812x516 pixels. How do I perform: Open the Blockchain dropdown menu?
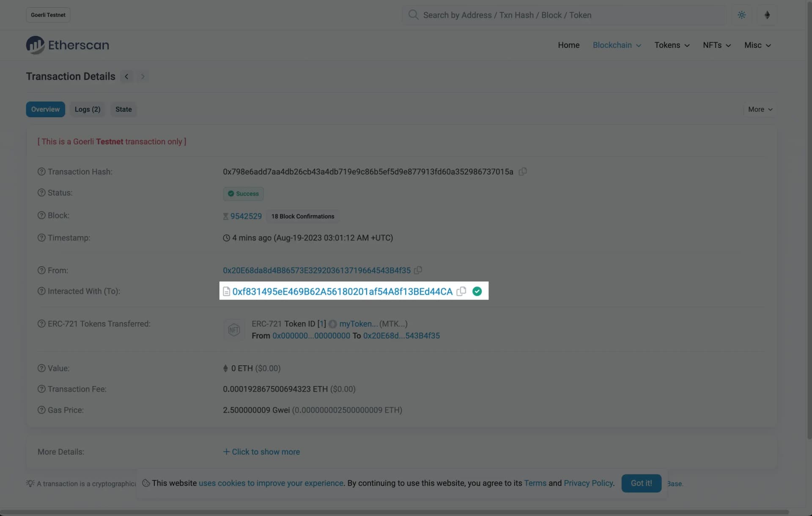tap(617, 45)
